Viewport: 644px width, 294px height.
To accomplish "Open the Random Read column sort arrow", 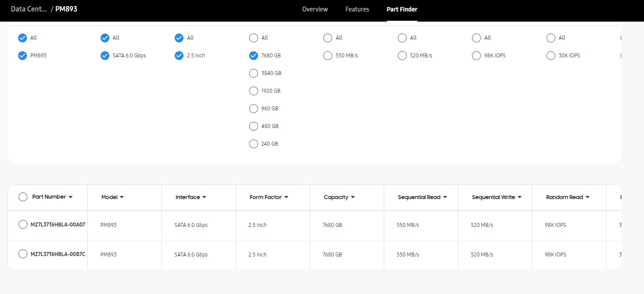I will 588,197.
